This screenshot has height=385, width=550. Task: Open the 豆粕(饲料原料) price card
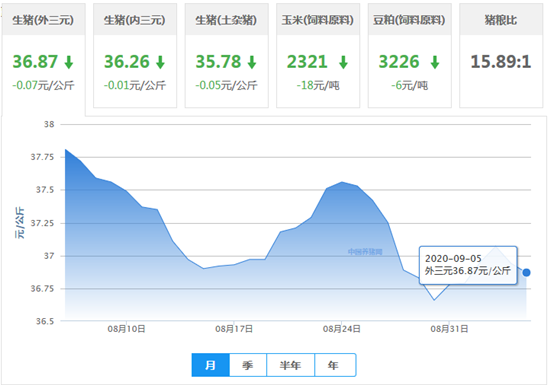(x=410, y=56)
